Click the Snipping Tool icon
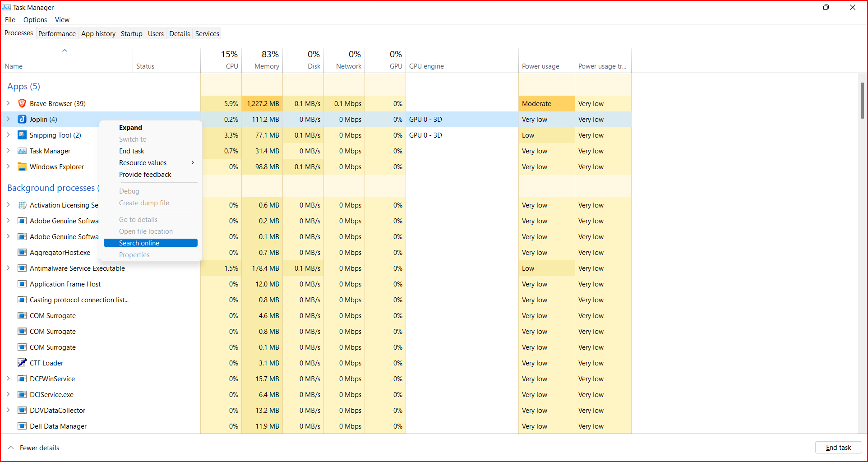 click(x=22, y=135)
